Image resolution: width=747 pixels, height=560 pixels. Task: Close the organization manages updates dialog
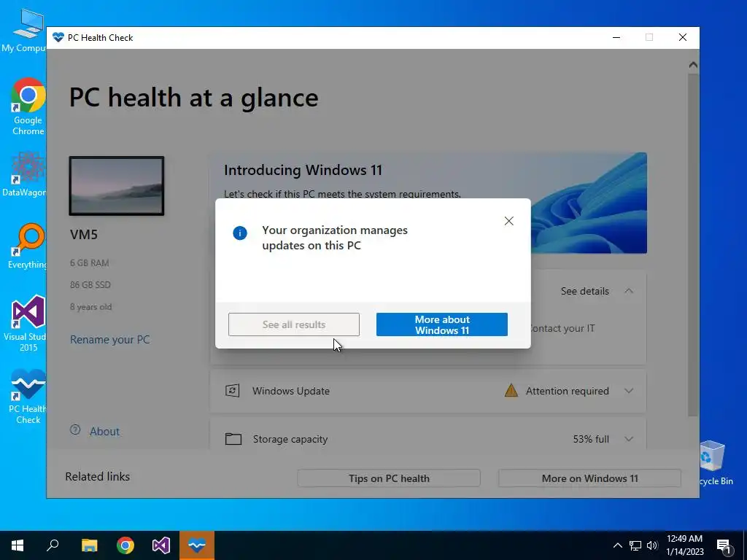(x=508, y=221)
